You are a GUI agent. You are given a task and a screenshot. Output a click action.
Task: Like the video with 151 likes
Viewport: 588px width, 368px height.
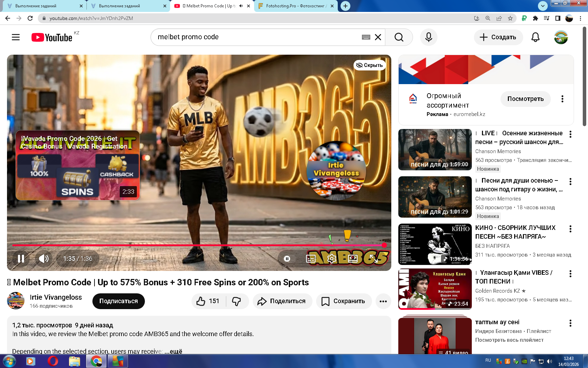208,301
